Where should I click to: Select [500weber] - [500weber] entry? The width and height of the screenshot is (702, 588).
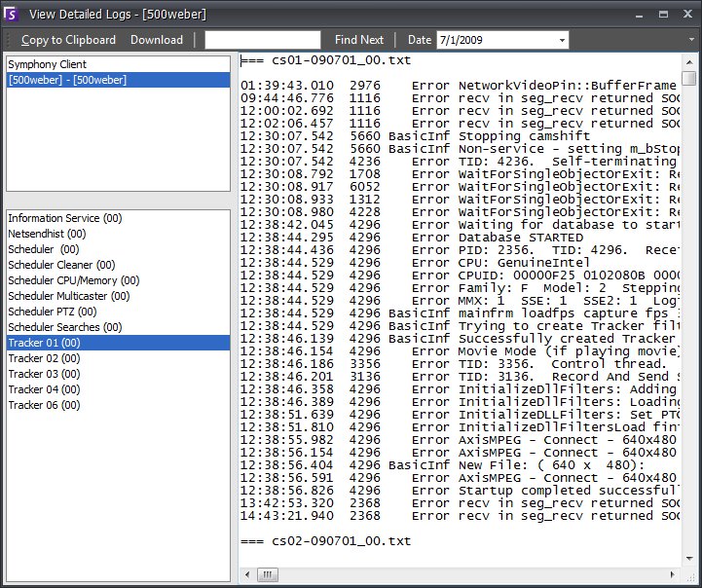pyautogui.click(x=118, y=80)
